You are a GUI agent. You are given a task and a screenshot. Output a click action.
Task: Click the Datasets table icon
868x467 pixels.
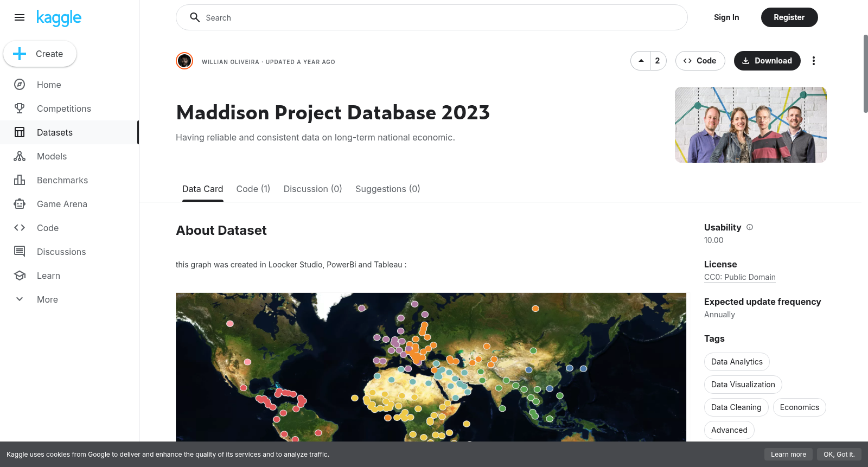point(20,132)
